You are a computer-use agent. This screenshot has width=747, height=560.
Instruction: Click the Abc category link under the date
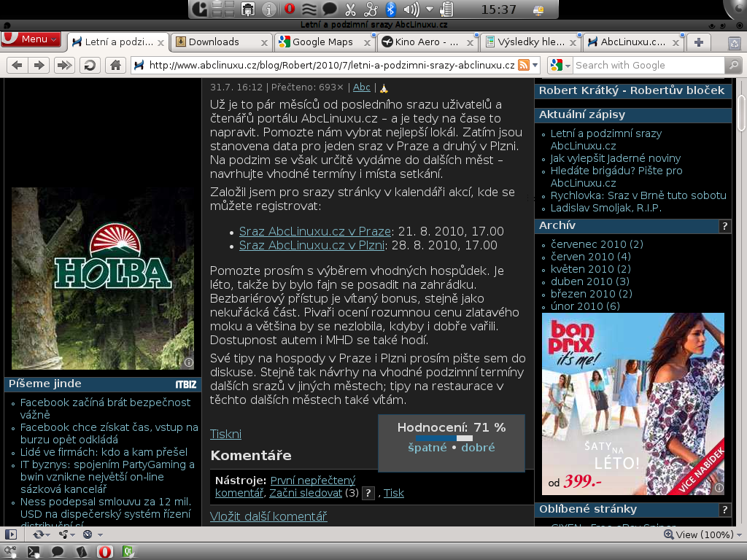(x=362, y=87)
